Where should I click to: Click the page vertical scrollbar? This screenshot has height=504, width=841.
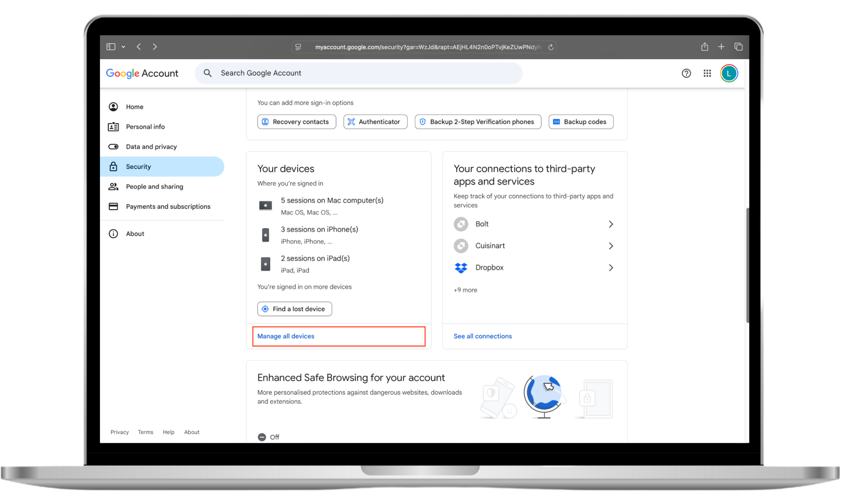click(x=747, y=265)
